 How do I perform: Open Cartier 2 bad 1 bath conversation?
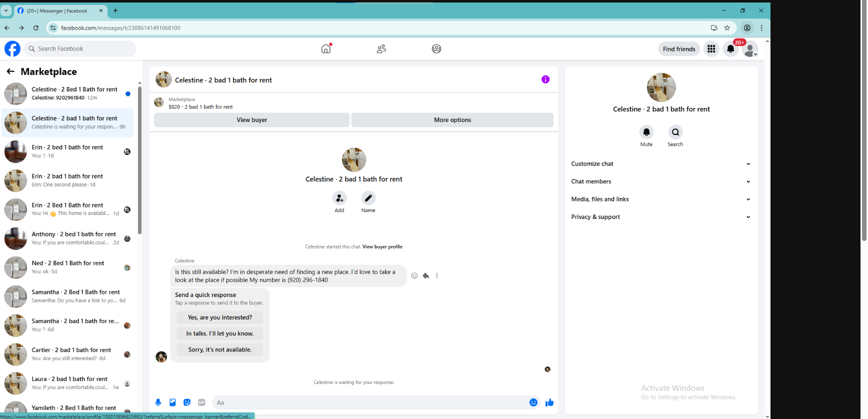tap(68, 354)
